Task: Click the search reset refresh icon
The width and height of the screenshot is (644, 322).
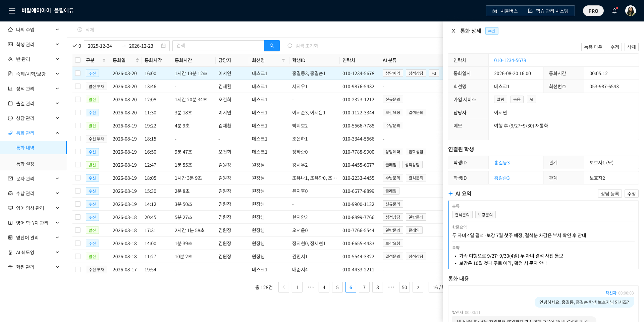Action: pos(290,46)
